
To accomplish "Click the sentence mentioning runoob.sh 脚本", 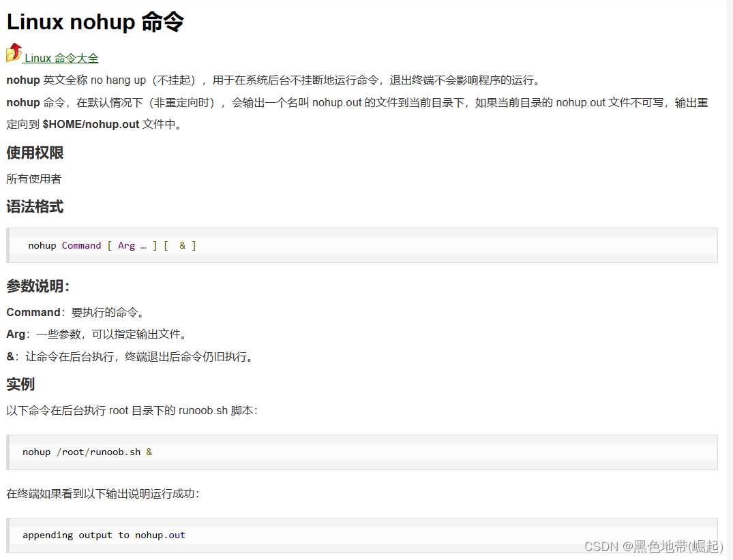I will pos(132,411).
